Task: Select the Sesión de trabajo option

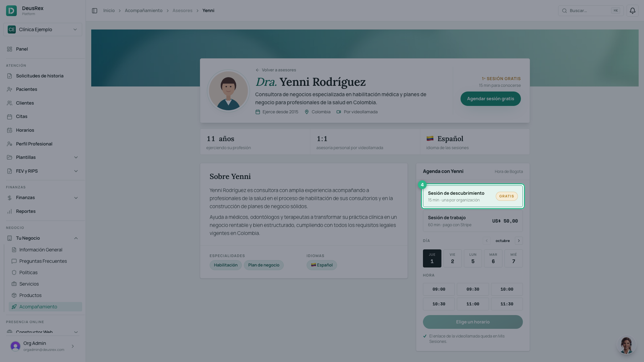Action: click(473, 221)
